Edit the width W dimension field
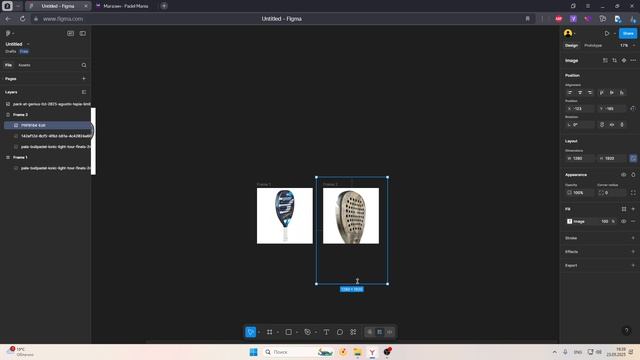The height and width of the screenshot is (360, 640). point(580,158)
